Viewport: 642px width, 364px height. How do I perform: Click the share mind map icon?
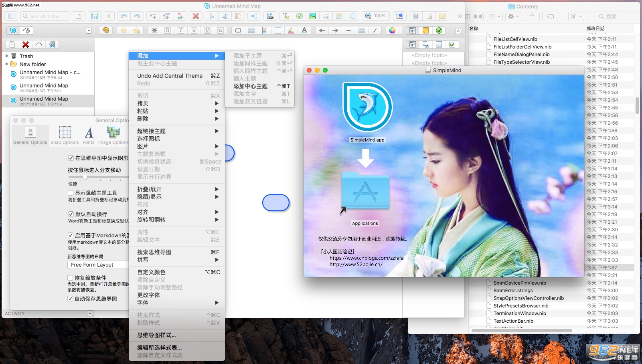pyautogui.click(x=254, y=16)
